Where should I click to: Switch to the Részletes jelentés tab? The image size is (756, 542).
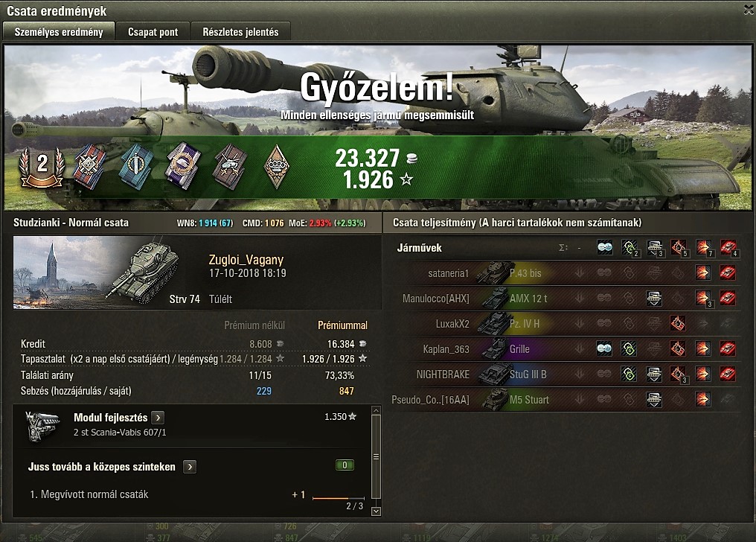pos(240,32)
